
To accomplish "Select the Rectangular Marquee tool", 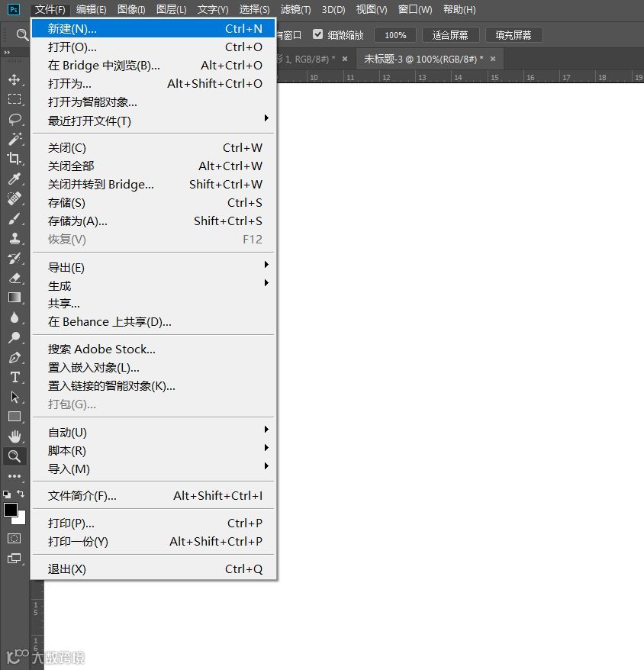I will point(14,99).
